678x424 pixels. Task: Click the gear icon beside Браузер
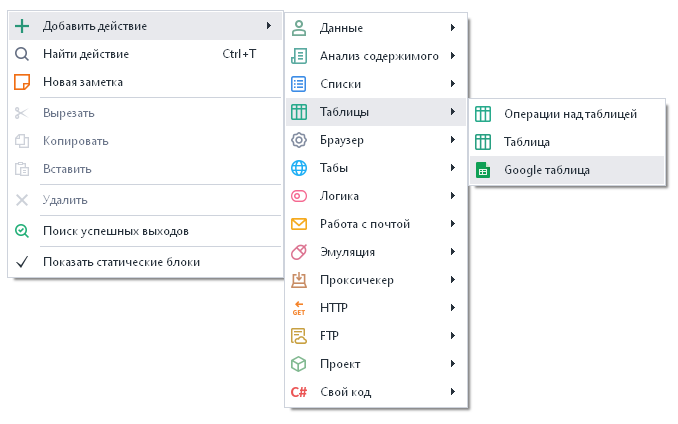pyautogui.click(x=298, y=140)
